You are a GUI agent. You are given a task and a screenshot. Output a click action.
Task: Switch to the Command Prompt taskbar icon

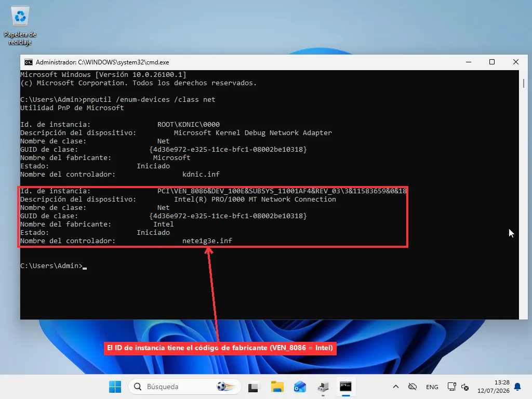click(345, 387)
